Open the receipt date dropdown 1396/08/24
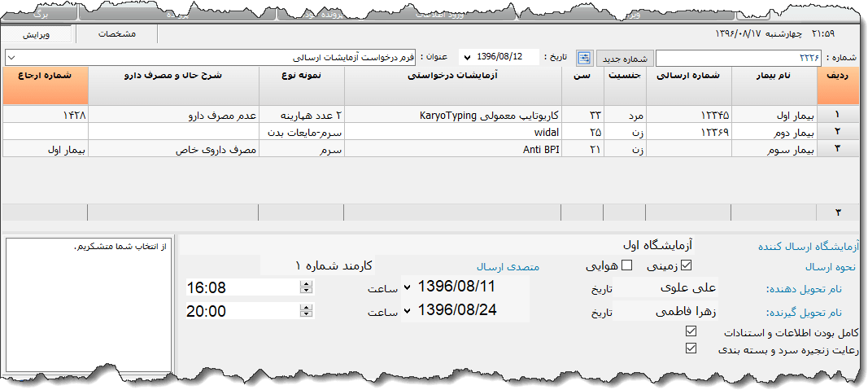 (408, 310)
